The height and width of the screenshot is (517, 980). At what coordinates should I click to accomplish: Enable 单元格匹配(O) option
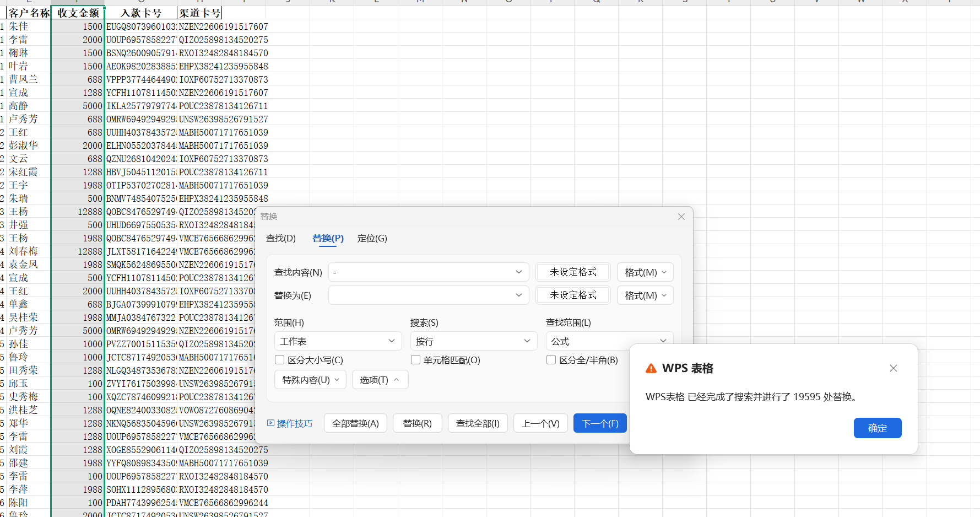point(416,360)
